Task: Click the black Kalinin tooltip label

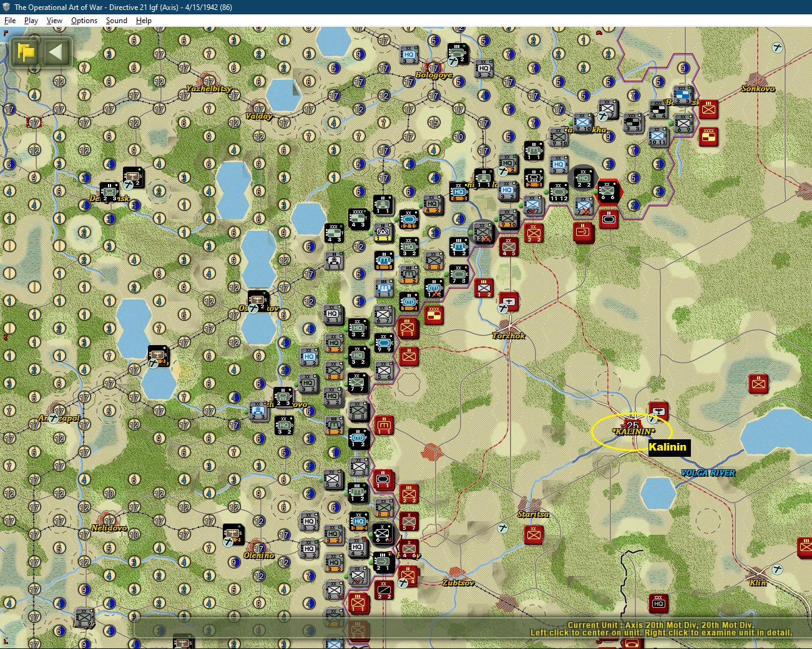Action: pyautogui.click(x=669, y=447)
